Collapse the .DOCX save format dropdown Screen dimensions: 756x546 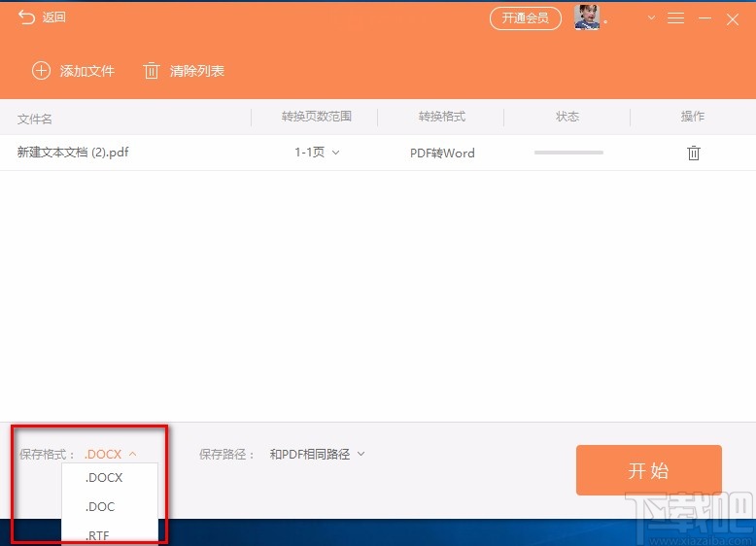click(x=111, y=454)
